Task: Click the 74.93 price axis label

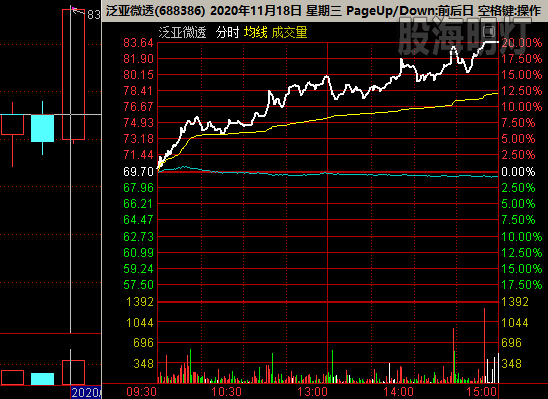Action: 138,123
